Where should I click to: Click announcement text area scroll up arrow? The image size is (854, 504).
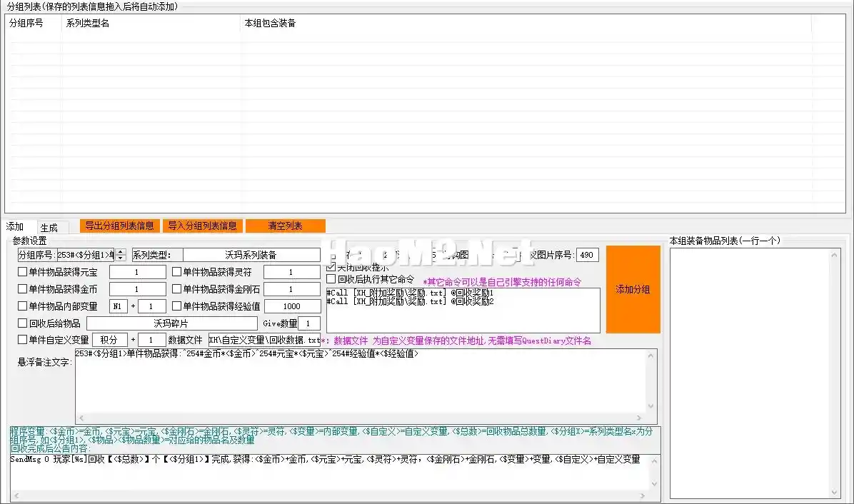click(x=654, y=461)
